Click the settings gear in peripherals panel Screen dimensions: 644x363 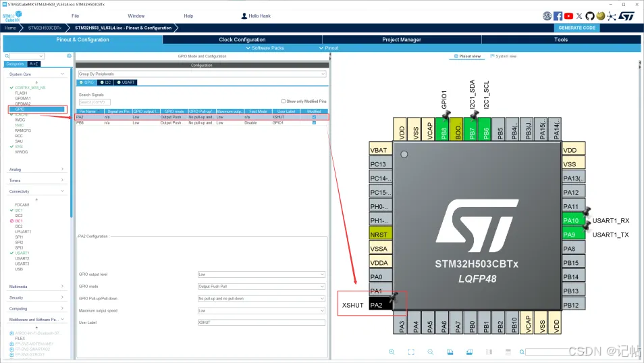69,56
